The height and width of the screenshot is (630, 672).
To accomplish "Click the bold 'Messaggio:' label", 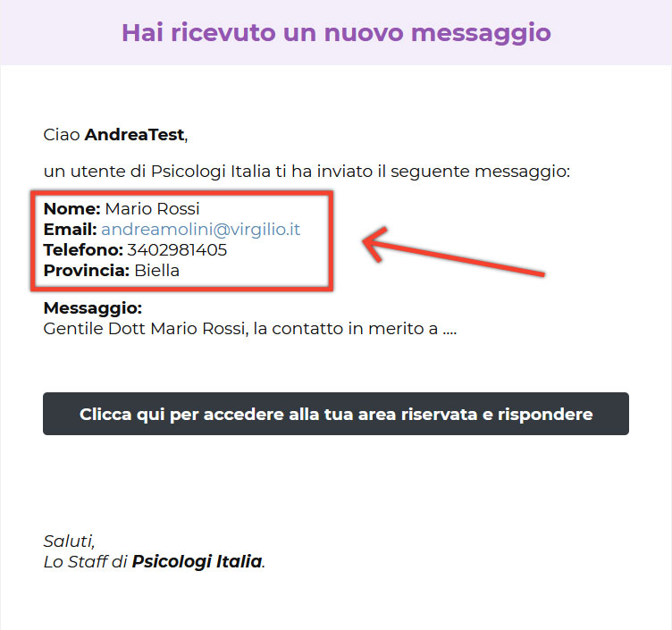I will tap(93, 308).
